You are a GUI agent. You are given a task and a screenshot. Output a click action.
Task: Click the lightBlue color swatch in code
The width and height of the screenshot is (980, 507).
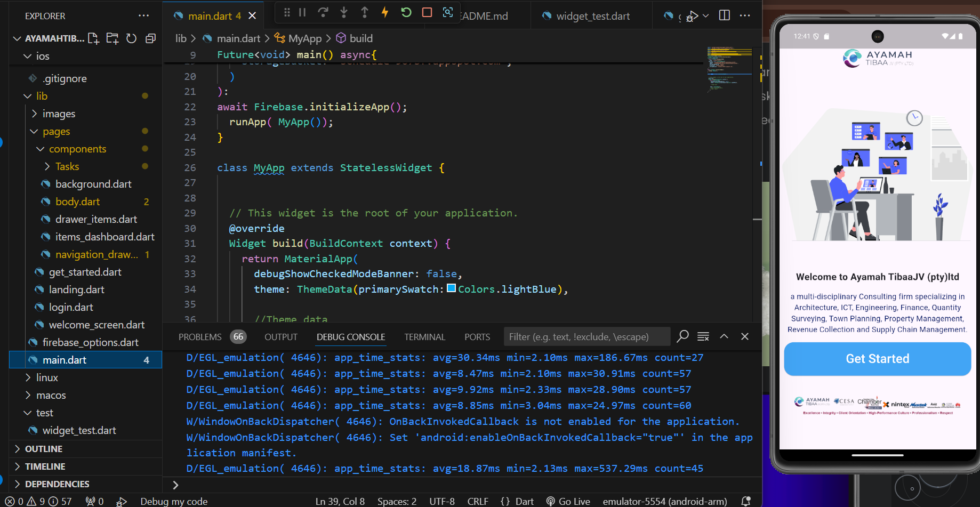click(x=451, y=288)
